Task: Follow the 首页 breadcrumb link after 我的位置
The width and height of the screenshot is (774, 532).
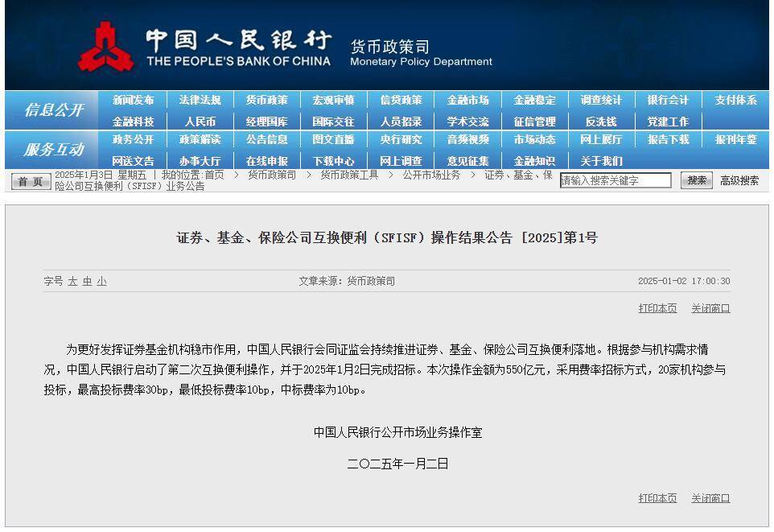Action: pyautogui.click(x=214, y=175)
